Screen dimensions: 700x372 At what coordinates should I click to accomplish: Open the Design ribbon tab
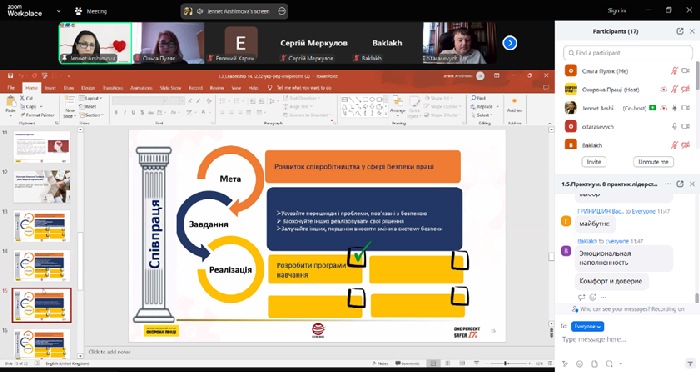pos(88,88)
